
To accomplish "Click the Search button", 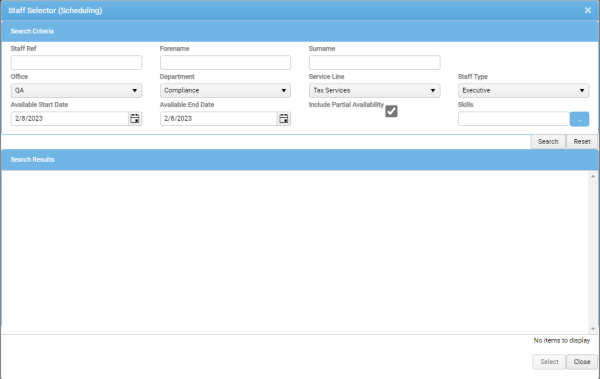I will pos(548,142).
